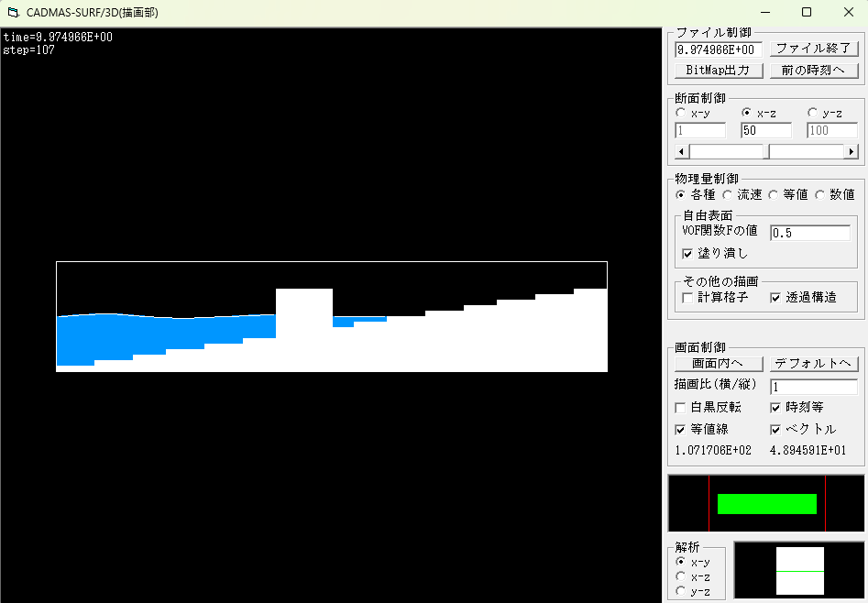Select the y-z plane in 断面制御
868x603 pixels.
click(813, 114)
